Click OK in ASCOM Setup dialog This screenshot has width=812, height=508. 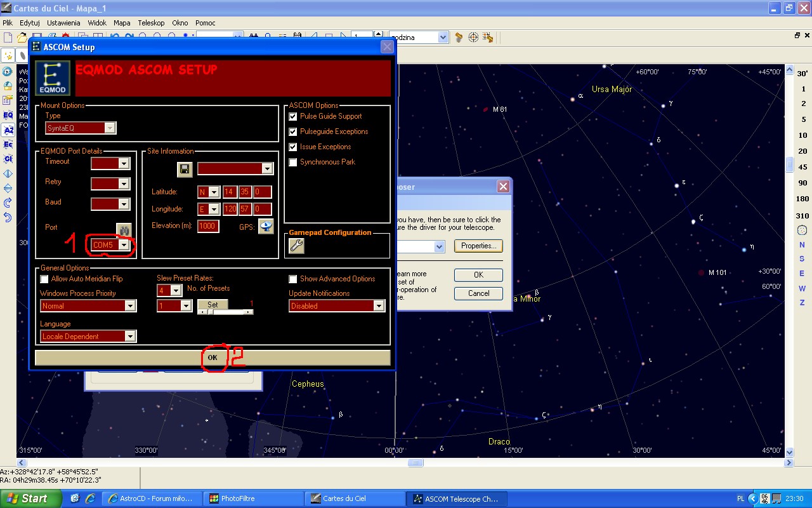tap(213, 358)
